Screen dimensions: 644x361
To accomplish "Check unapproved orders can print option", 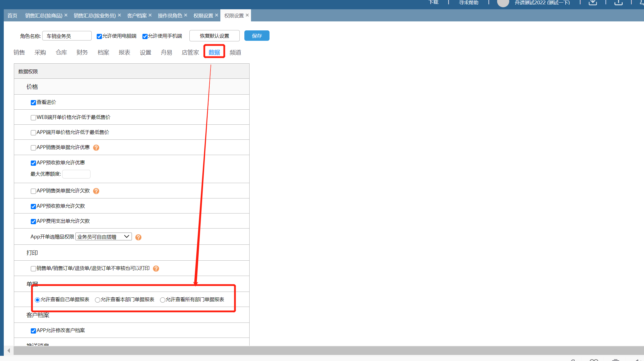I will [x=33, y=269].
